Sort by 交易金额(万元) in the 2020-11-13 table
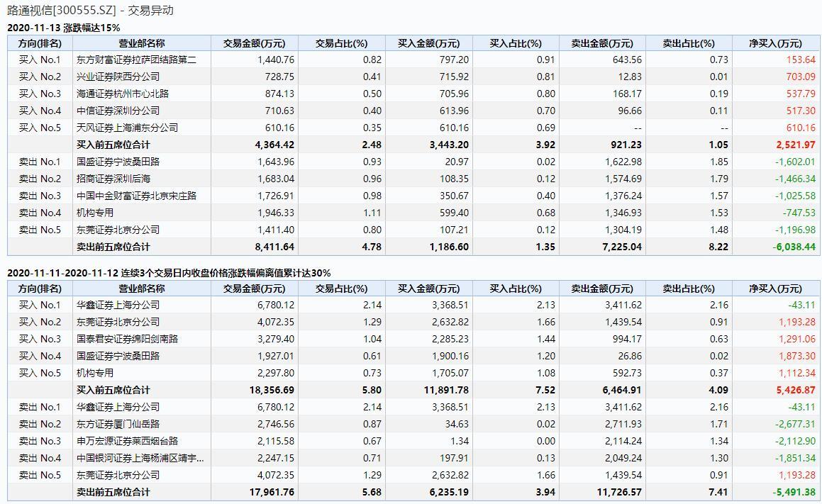Screen dimensions: 822x504 pyautogui.click(x=254, y=43)
